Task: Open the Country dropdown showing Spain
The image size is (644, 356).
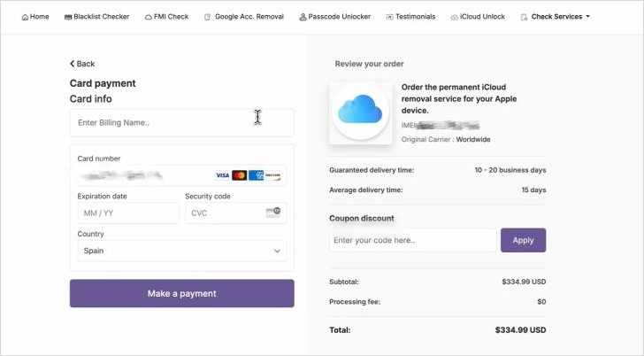Action: 181,251
